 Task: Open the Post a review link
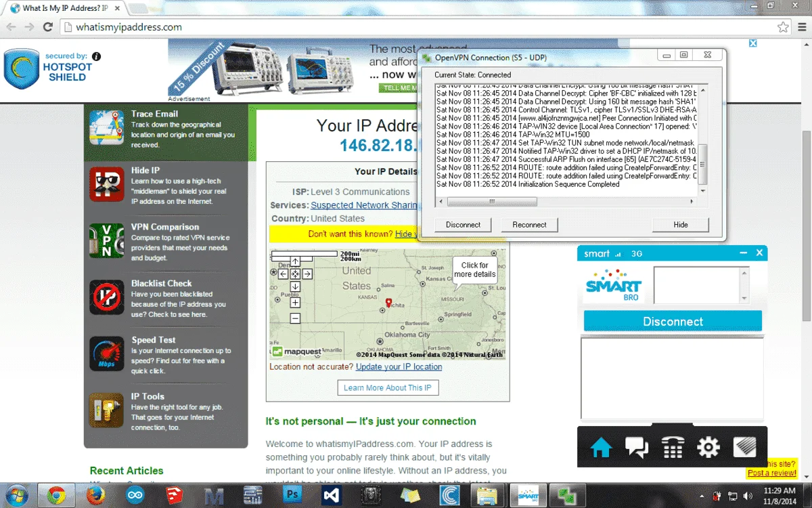coord(771,473)
